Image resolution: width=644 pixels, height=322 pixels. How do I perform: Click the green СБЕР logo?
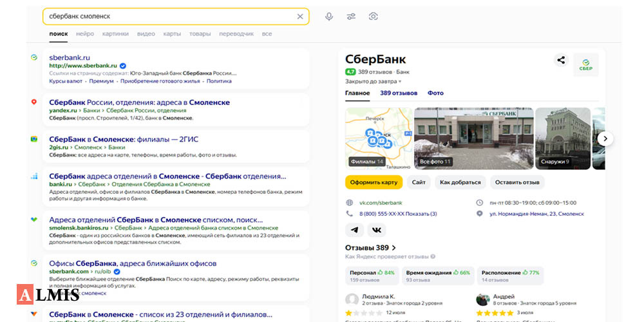(x=585, y=65)
